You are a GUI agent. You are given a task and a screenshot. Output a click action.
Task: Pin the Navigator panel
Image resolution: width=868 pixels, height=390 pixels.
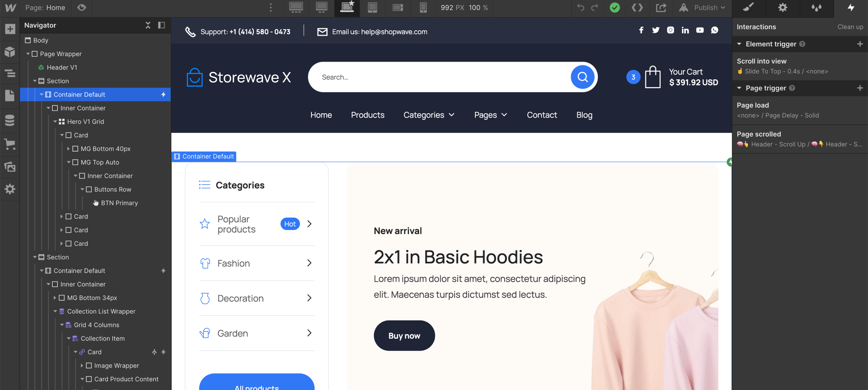[161, 25]
